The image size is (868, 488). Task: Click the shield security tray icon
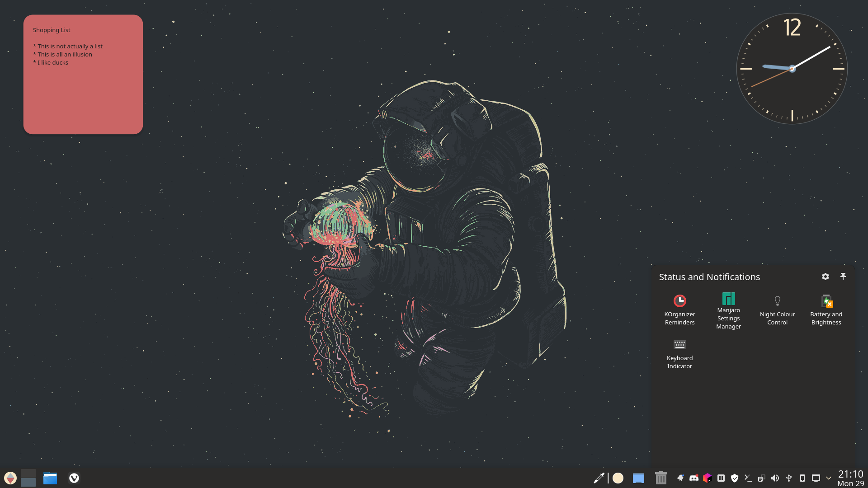pyautogui.click(x=735, y=478)
